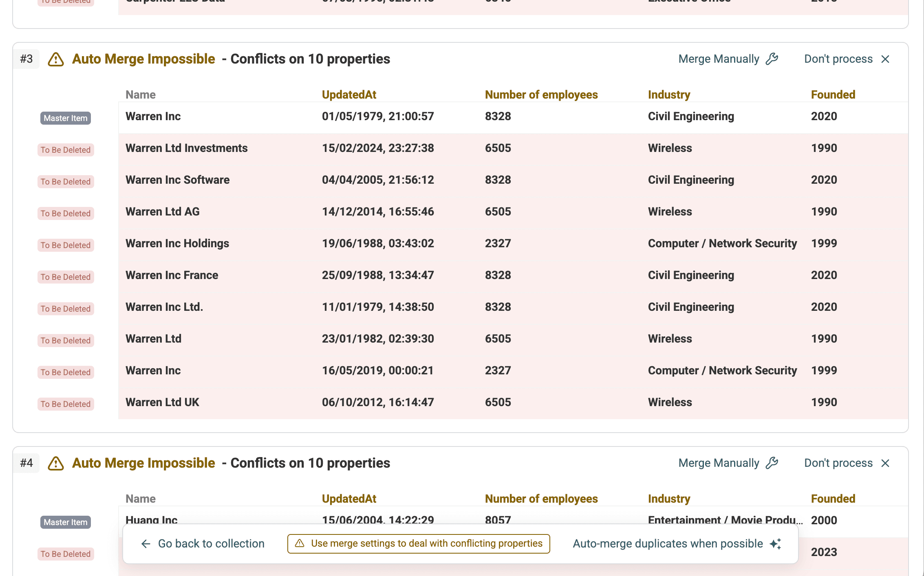This screenshot has width=924, height=576.
Task: Click the #4 group number badge
Action: [x=26, y=463]
